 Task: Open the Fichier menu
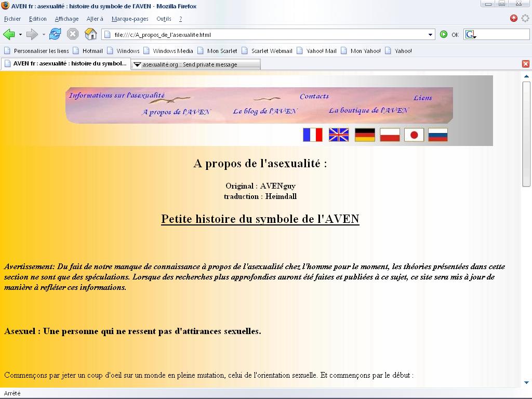(x=12, y=19)
